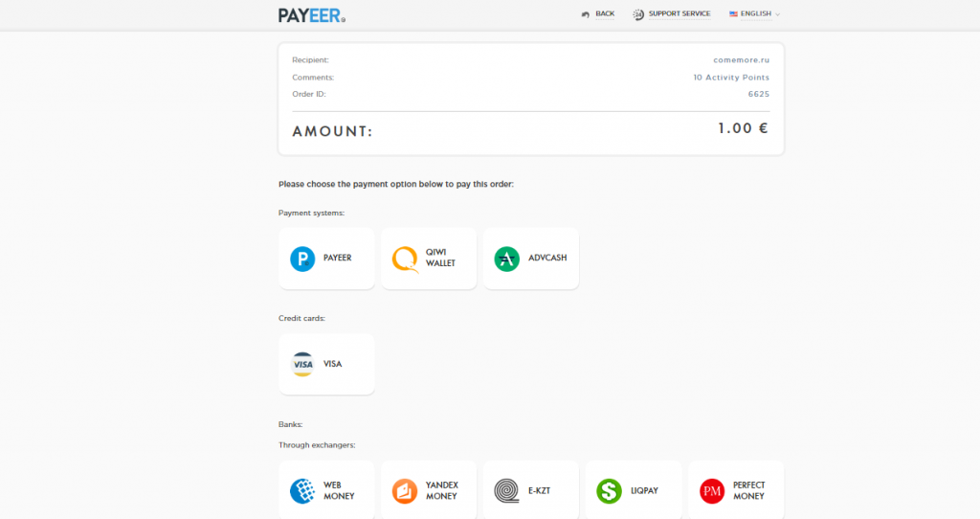This screenshot has height=519, width=980.
Task: Click the order ID value 6625
Action: click(x=759, y=94)
